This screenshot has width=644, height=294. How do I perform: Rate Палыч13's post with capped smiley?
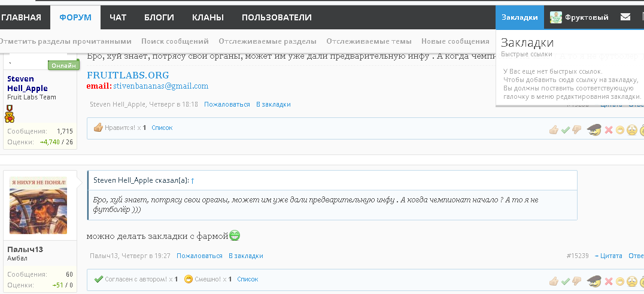(594, 281)
